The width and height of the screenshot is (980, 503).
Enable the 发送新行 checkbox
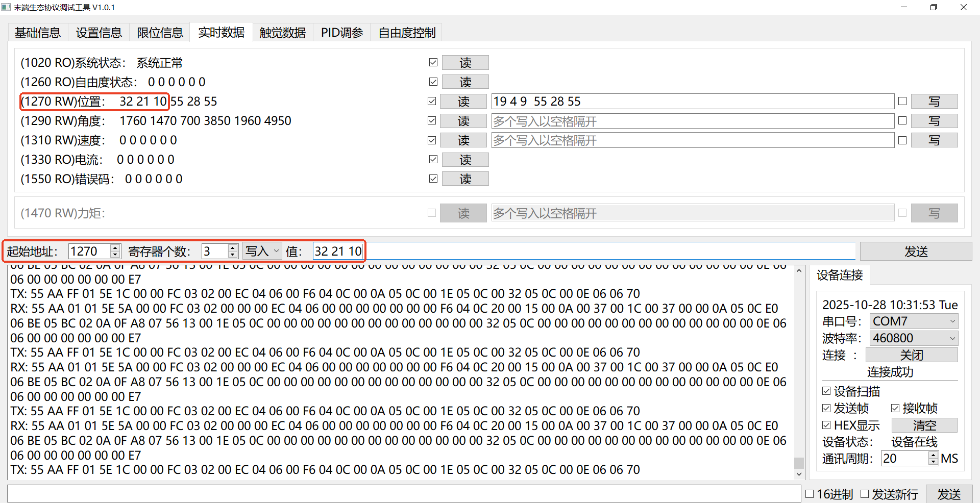(x=865, y=493)
